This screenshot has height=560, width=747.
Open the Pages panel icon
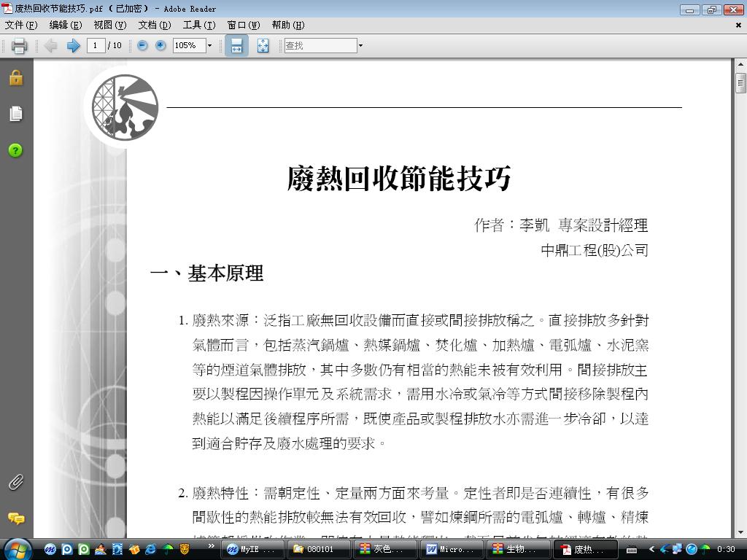click(x=16, y=114)
